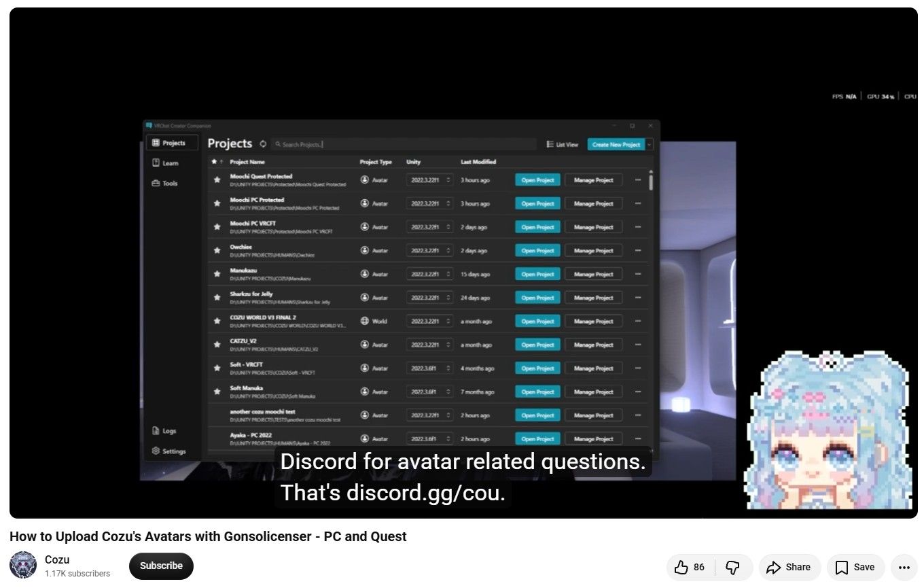Visit the Cozu channel name link
This screenshot has width=924, height=588.
pos(57,559)
